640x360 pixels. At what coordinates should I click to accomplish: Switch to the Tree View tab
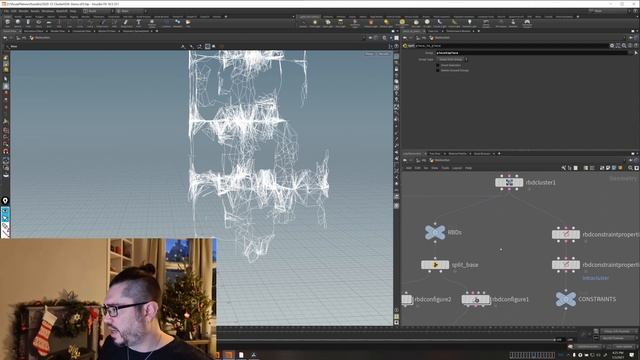coord(435,154)
